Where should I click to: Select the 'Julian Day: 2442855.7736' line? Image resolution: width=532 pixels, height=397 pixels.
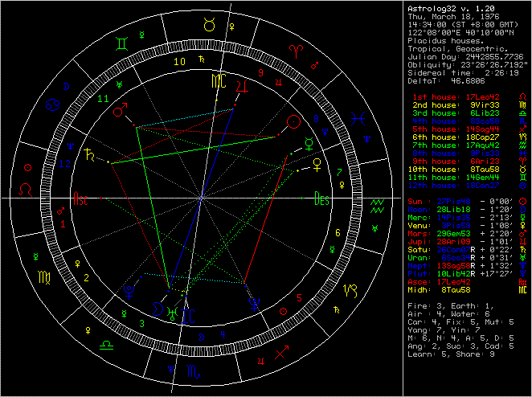(x=465, y=57)
